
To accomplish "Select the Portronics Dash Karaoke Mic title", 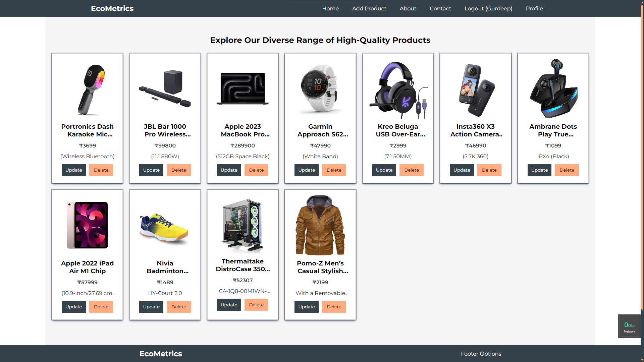I will pos(88,130).
